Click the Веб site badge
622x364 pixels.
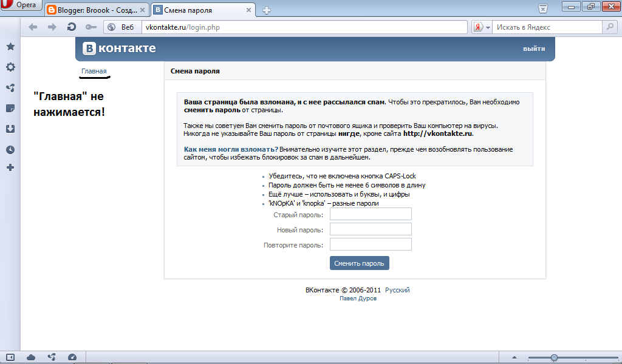(x=121, y=27)
